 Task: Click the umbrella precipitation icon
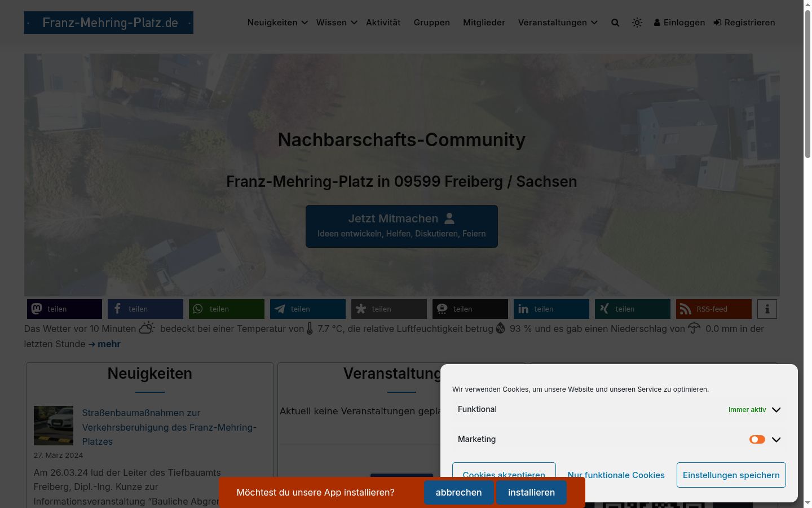click(694, 328)
